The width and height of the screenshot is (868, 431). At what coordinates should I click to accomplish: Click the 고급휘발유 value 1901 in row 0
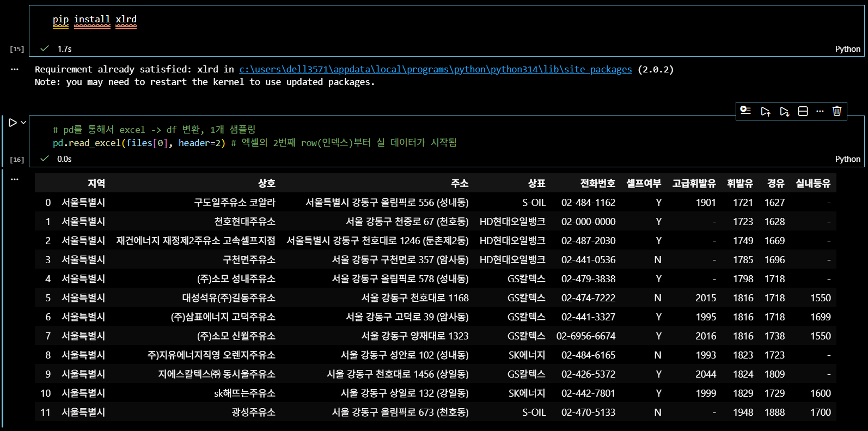coord(706,203)
